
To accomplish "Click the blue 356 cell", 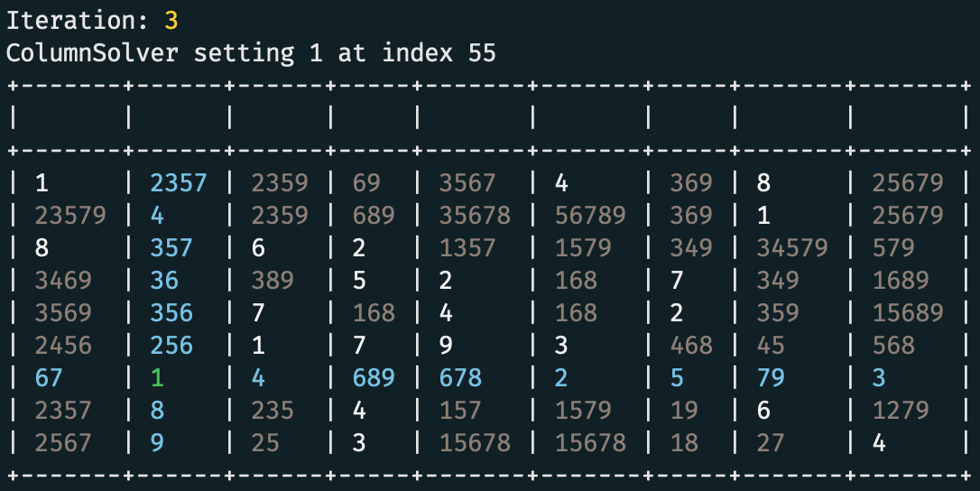I will tap(171, 312).
